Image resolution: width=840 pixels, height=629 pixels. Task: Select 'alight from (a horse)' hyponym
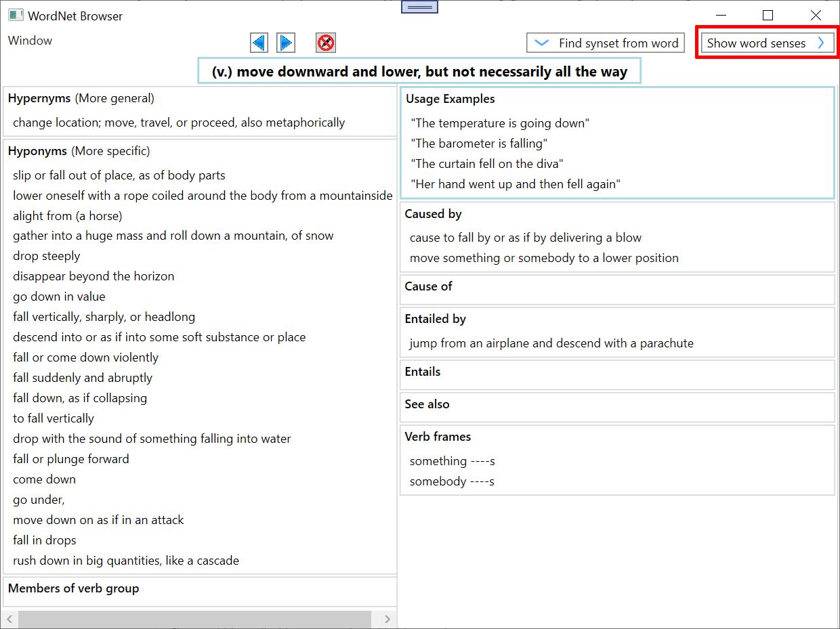point(68,216)
